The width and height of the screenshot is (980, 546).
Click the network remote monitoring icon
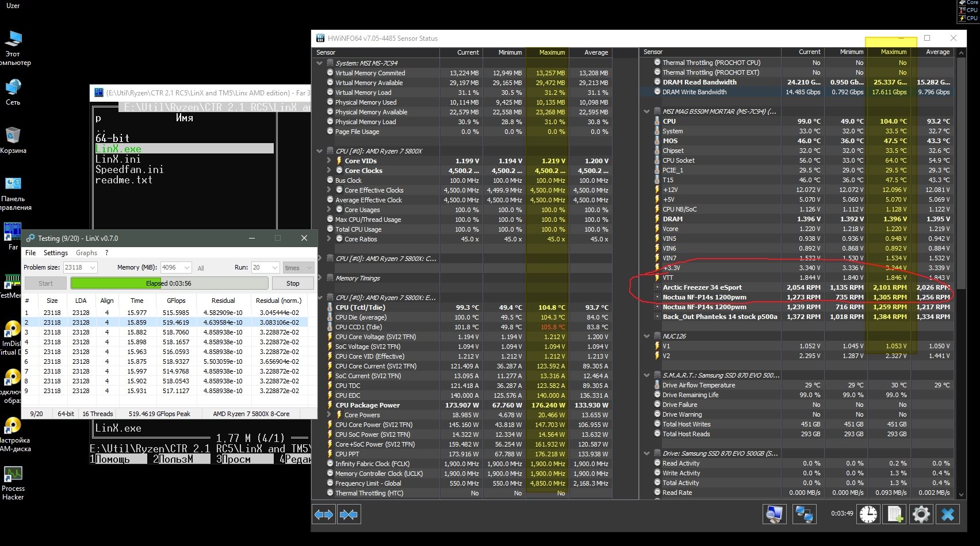click(x=803, y=514)
